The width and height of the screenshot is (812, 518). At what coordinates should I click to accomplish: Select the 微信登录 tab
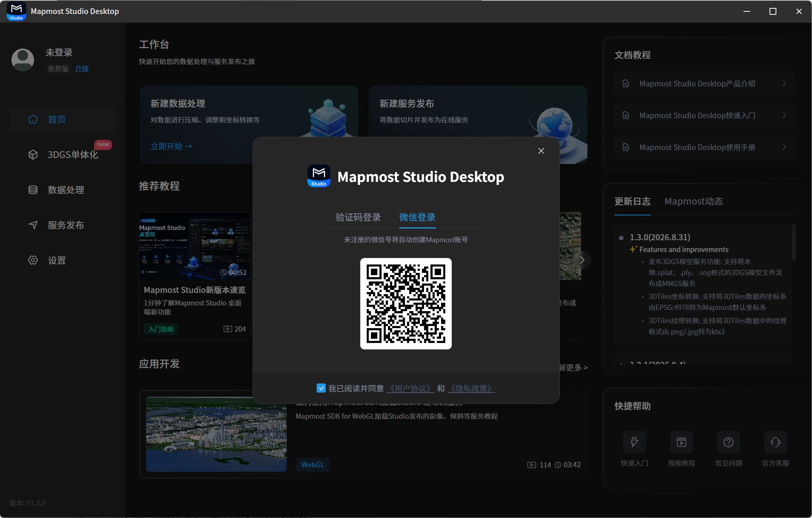[417, 217]
